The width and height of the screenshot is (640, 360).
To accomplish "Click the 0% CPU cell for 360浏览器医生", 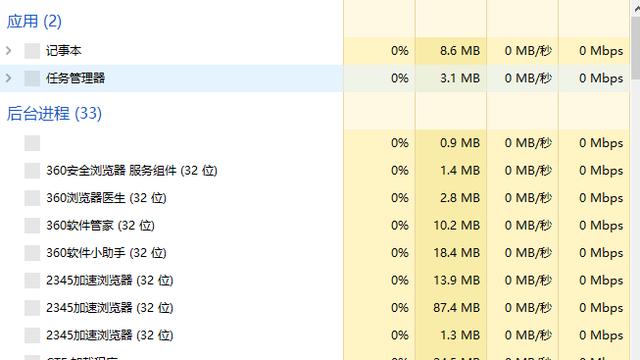I will pos(379,198).
